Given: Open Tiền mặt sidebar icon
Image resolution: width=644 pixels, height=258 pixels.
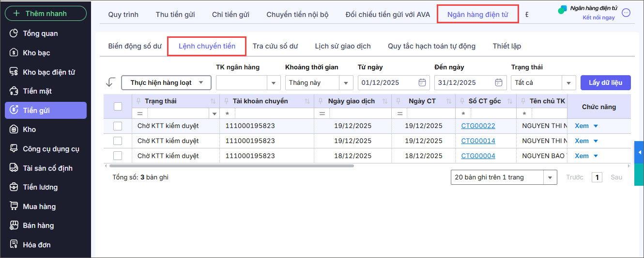Looking at the screenshot, I should point(14,91).
